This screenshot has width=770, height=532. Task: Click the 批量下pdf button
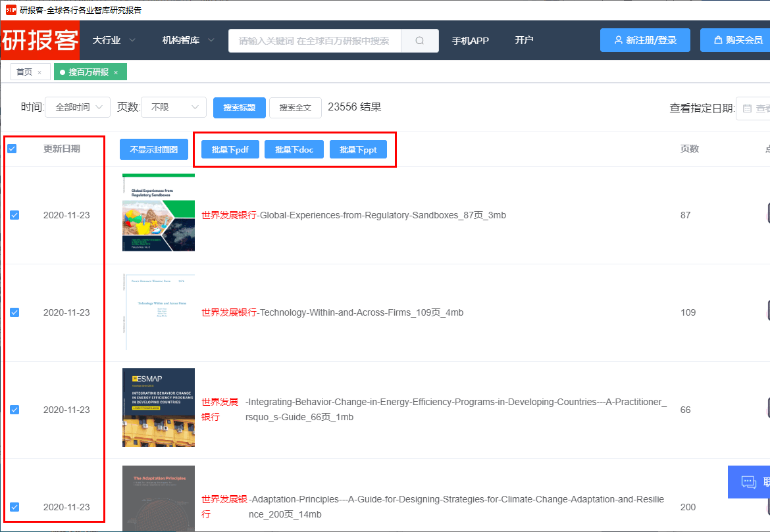(230, 149)
